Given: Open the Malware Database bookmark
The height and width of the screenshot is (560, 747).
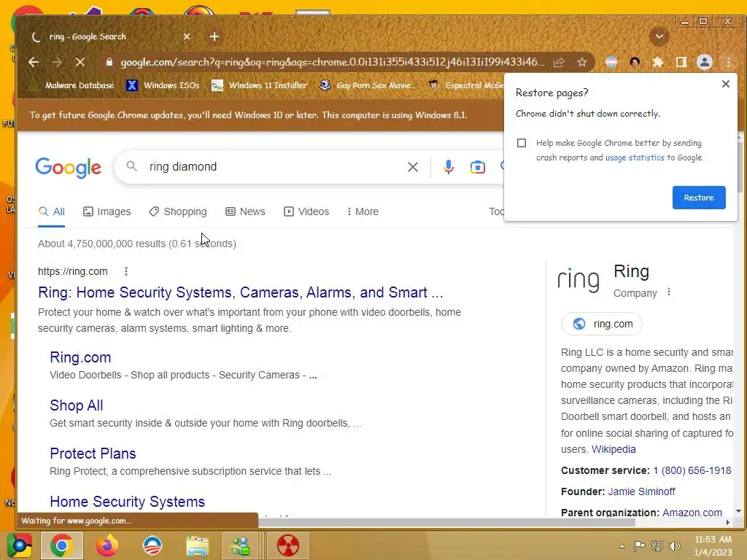Looking at the screenshot, I should (x=72, y=86).
